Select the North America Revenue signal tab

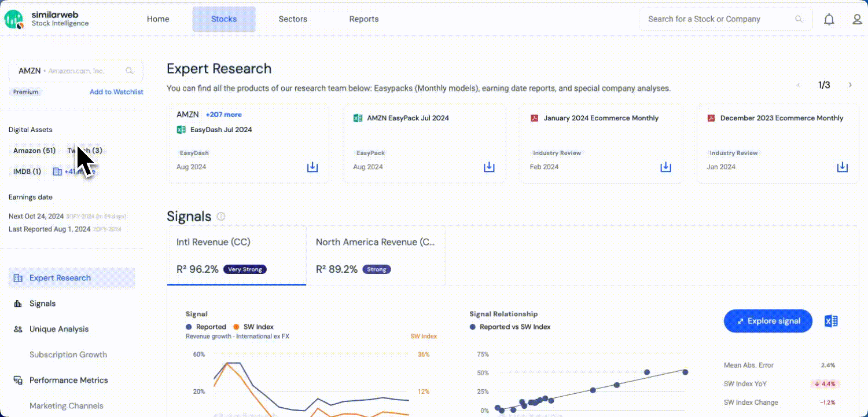point(376,255)
